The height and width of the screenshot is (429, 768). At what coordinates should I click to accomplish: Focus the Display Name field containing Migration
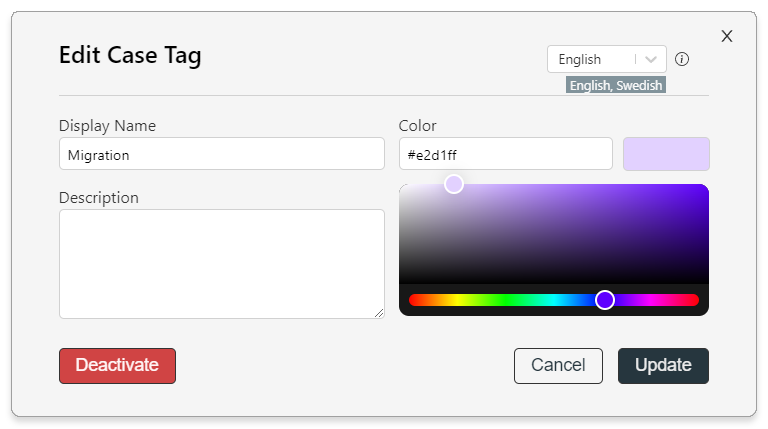click(x=221, y=154)
